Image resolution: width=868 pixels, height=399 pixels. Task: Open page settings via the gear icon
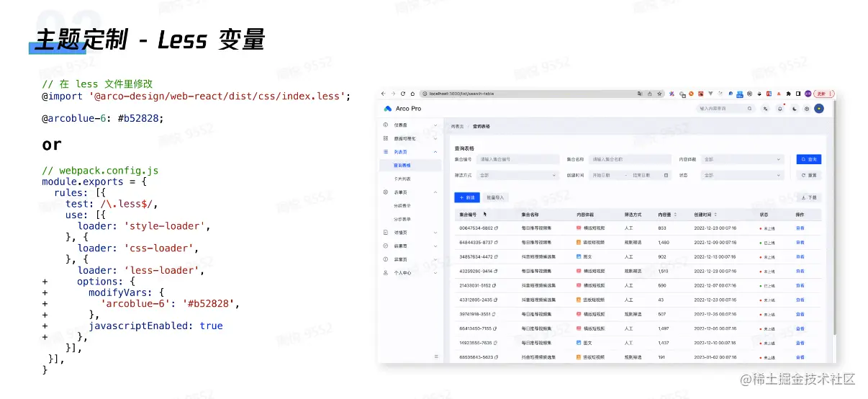coord(806,109)
